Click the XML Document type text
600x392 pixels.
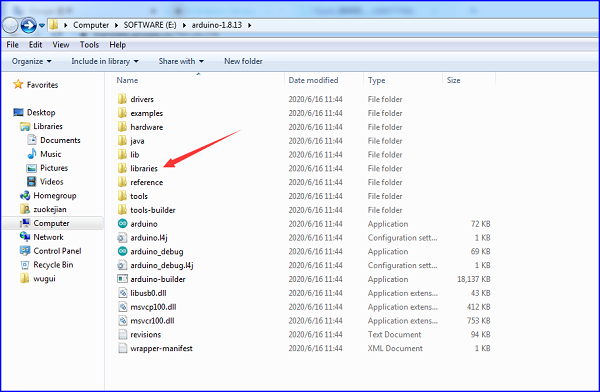coord(395,348)
